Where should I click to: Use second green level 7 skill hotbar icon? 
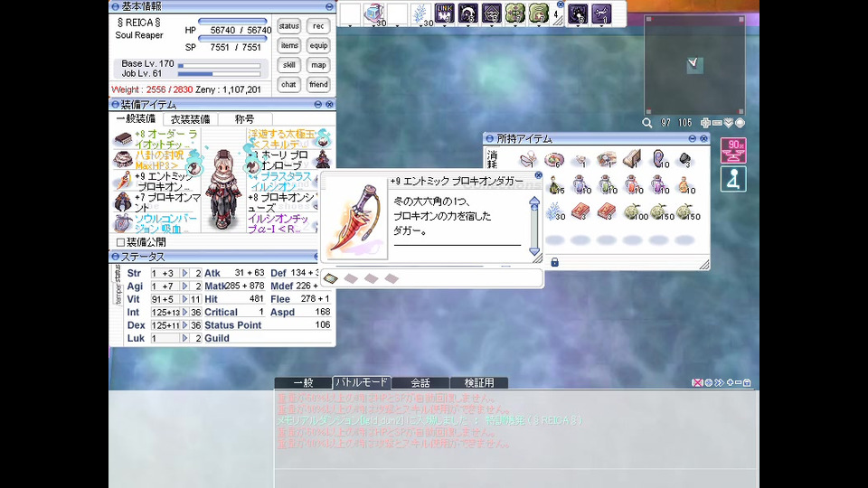pos(538,14)
